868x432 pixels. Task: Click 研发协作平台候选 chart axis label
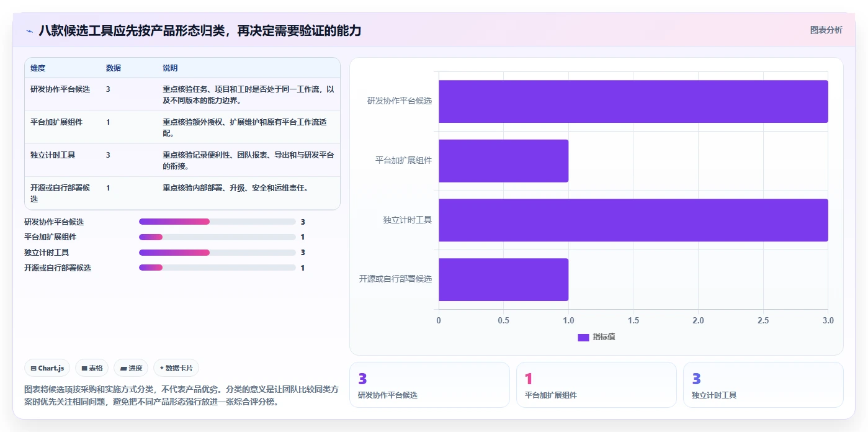tap(400, 101)
